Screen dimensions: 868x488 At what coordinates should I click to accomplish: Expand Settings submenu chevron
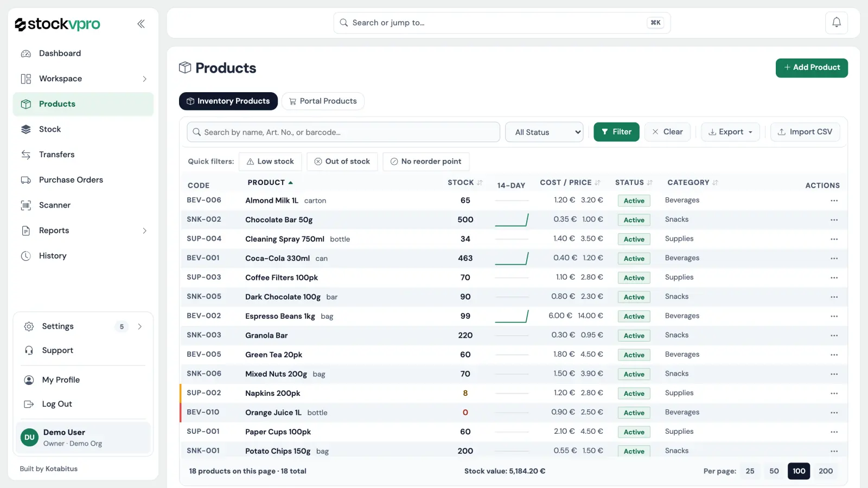(139, 326)
